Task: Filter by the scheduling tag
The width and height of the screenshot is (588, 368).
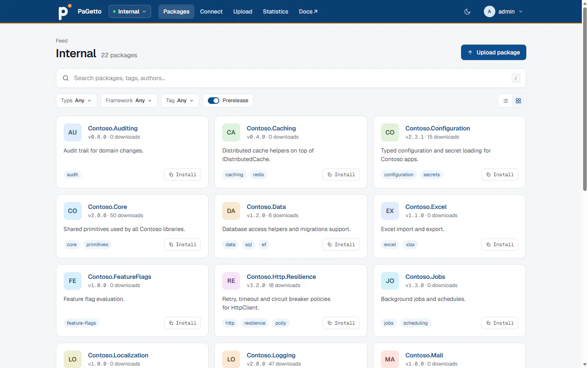Action: pos(416,323)
